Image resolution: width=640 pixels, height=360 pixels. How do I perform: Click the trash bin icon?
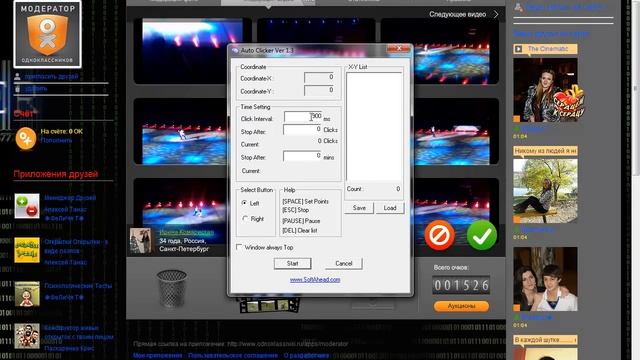pos(172,288)
